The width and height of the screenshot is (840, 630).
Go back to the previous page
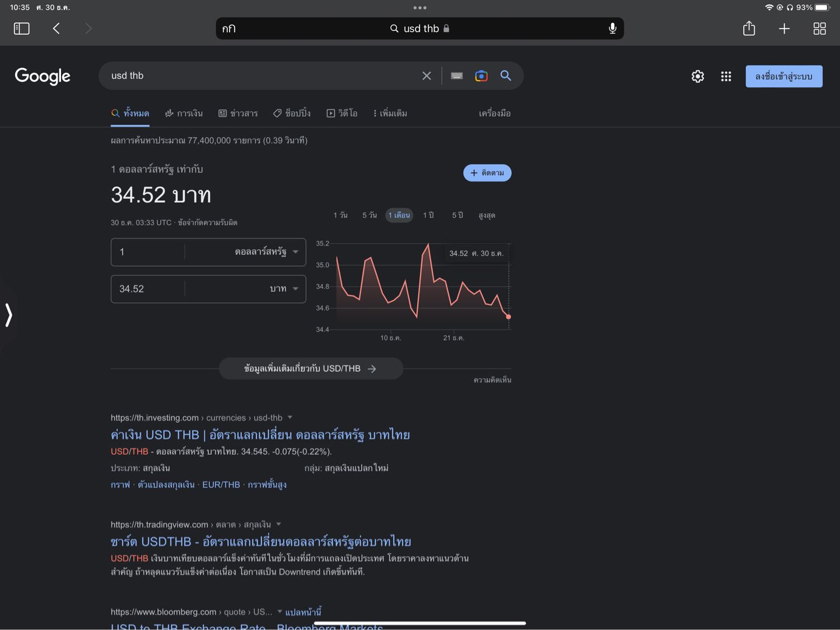(56, 29)
